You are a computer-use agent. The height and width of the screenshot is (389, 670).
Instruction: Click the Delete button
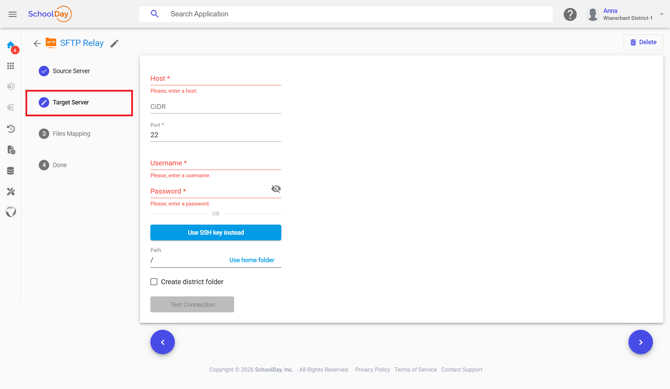[643, 42]
